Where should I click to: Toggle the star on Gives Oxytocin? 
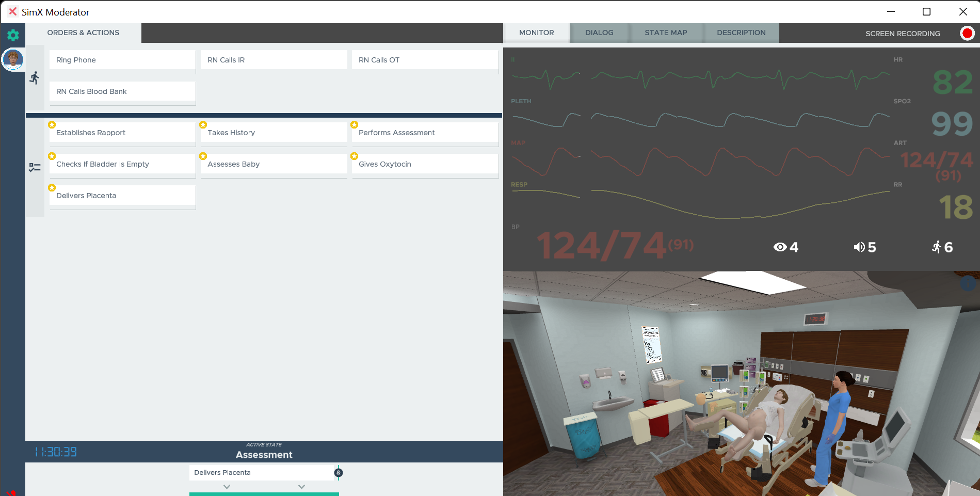point(355,156)
